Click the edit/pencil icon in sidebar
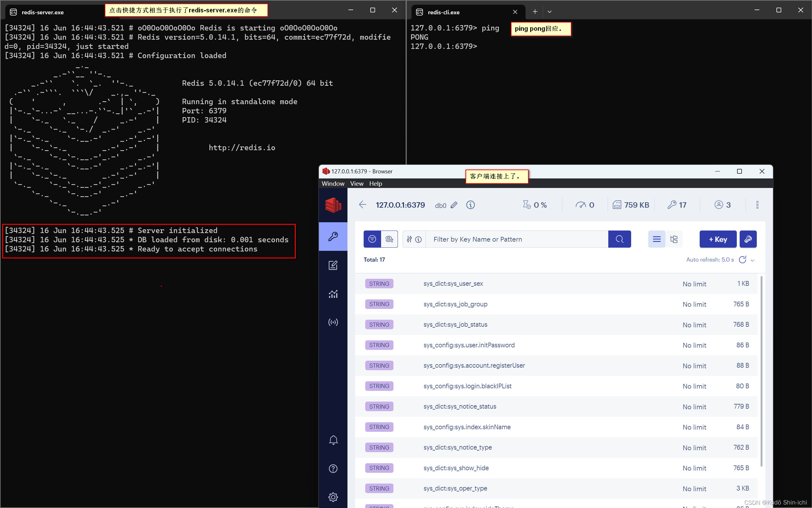 click(333, 264)
